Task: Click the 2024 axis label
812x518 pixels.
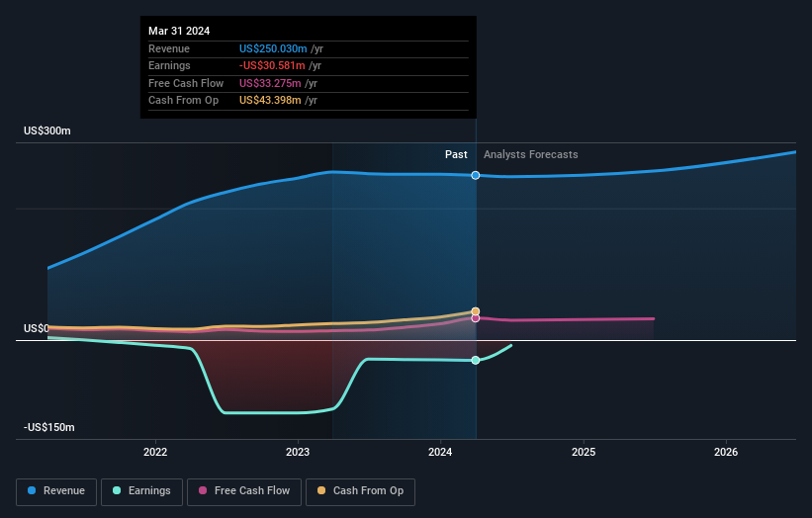Action: point(440,452)
